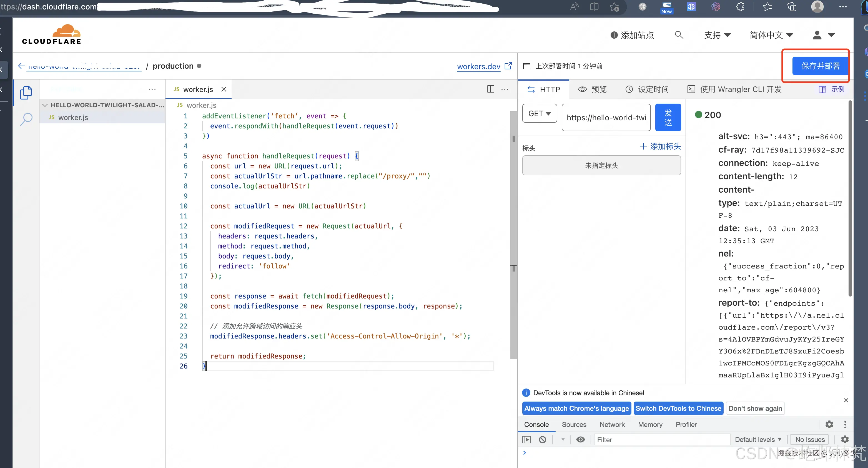
Task: Open DevTools settings gear beside Profiler
Action: (829, 424)
